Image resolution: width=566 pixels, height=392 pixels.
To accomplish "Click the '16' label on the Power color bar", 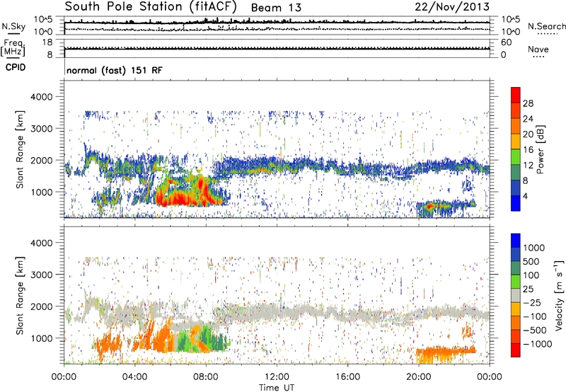I will click(x=528, y=150).
